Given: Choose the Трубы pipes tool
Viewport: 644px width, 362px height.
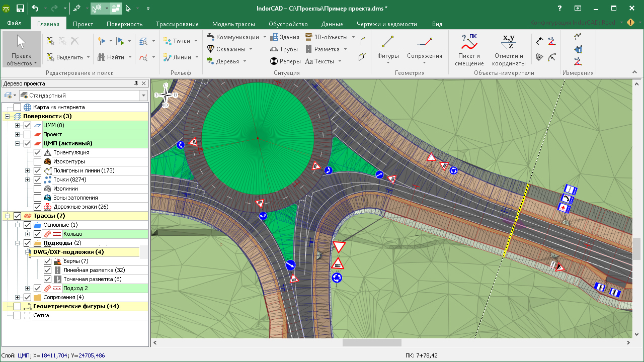Looking at the screenshot, I should click(284, 49).
